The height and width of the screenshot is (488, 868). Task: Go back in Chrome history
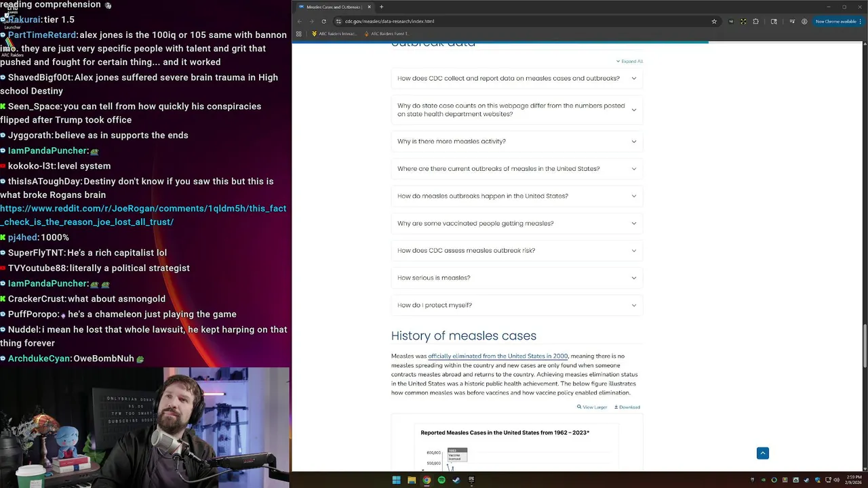299,21
